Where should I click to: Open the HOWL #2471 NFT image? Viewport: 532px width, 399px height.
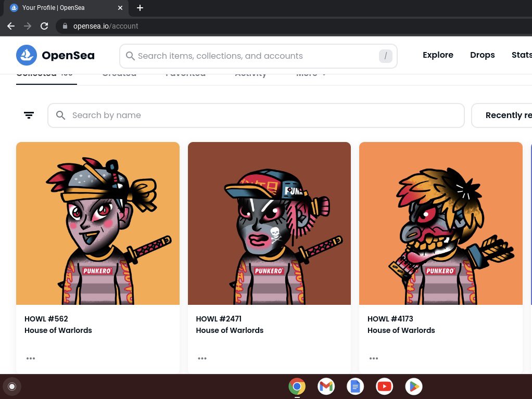pos(269,223)
